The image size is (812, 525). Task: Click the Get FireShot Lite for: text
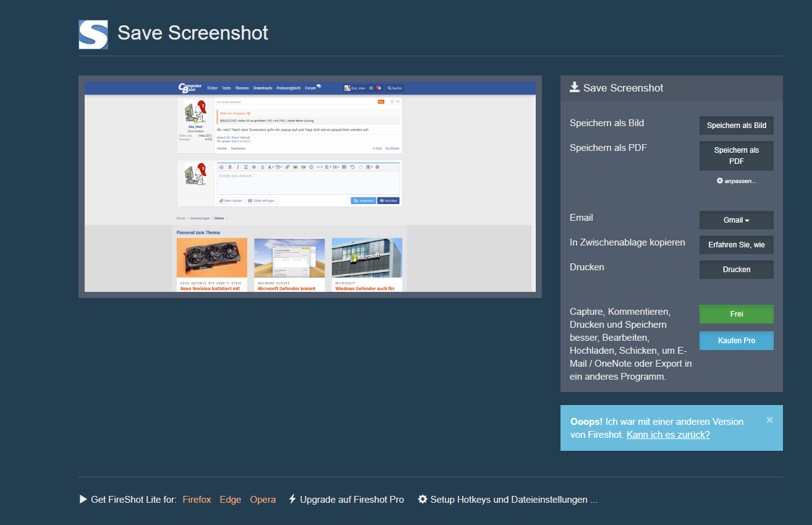(133, 500)
